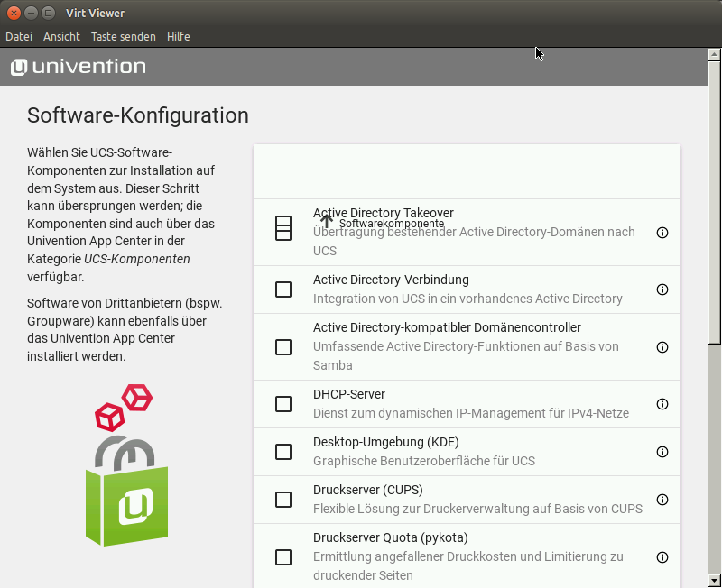
Task: Click the DHCP-Server info icon
Action: coord(662,404)
